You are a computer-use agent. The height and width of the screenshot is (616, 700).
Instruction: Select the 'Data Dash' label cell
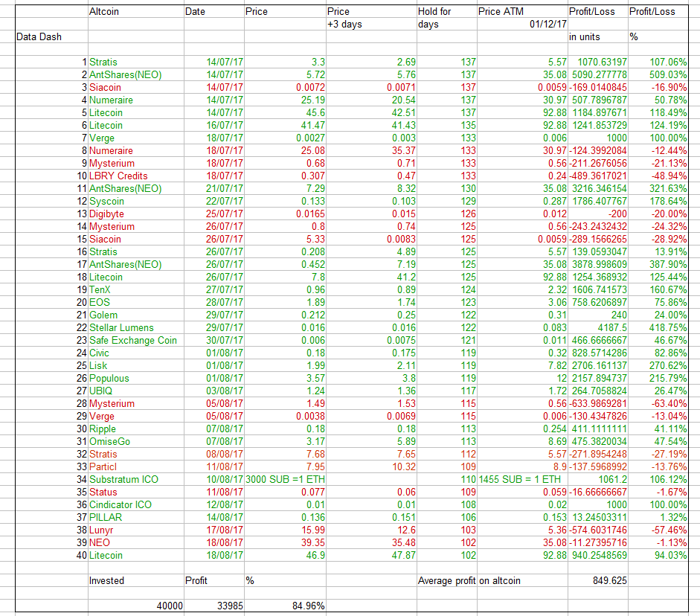pyautogui.click(x=52, y=36)
